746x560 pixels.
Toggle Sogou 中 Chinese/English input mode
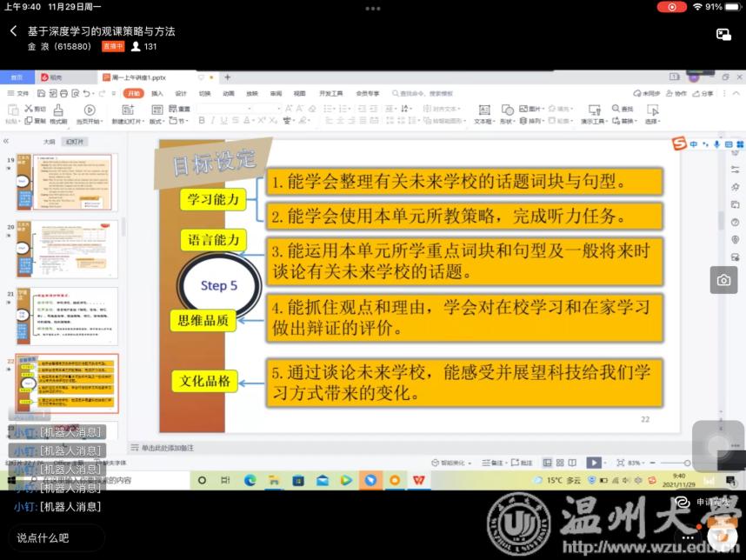click(694, 143)
